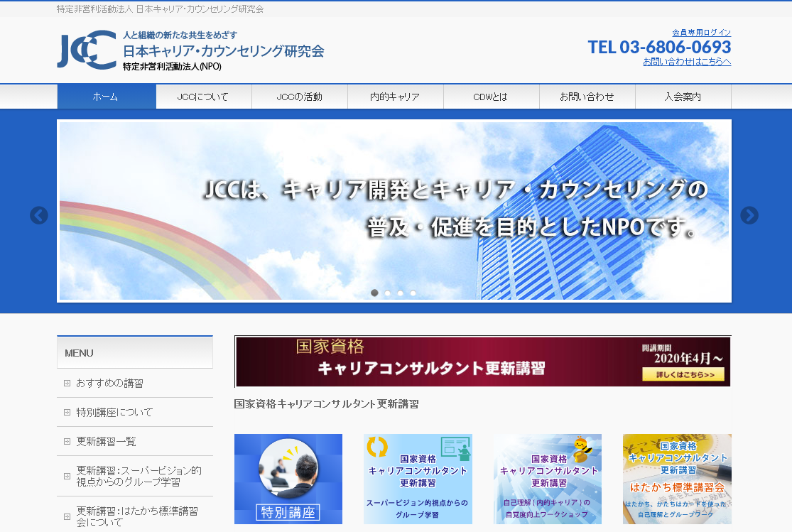Click the yellow 詳しくはこちら button
The image size is (792, 532).
click(x=683, y=374)
